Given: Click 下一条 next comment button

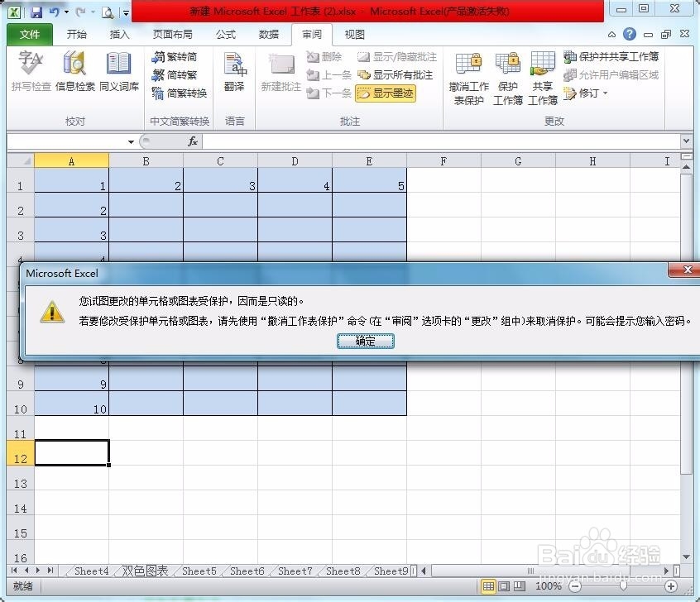Looking at the screenshot, I should [329, 93].
